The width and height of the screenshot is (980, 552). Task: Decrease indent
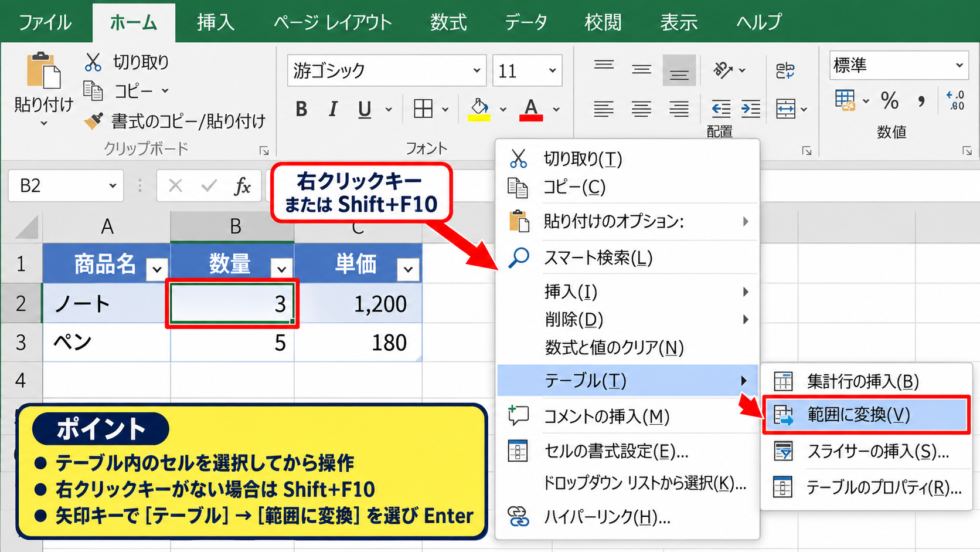(x=721, y=109)
